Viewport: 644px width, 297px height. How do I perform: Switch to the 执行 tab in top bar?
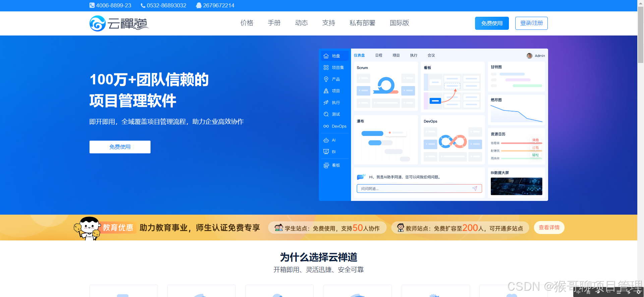tap(414, 55)
